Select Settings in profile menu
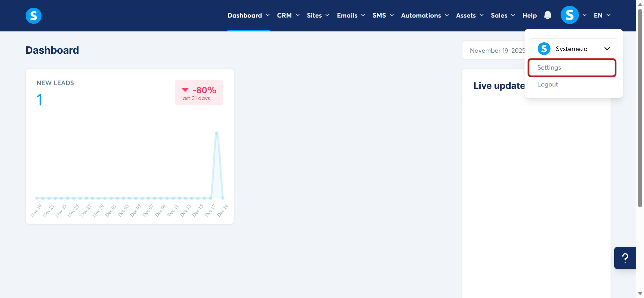The height and width of the screenshot is (298, 644). coord(572,68)
